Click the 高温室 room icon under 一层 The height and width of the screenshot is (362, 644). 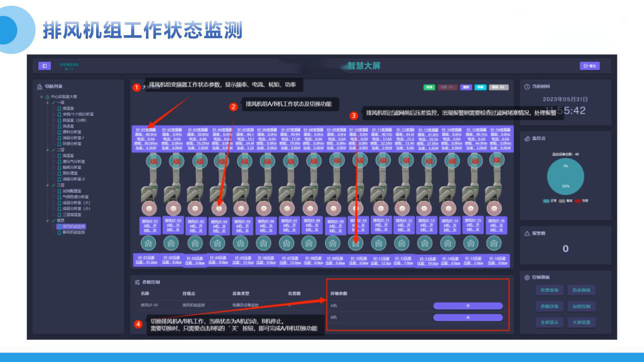click(x=59, y=108)
